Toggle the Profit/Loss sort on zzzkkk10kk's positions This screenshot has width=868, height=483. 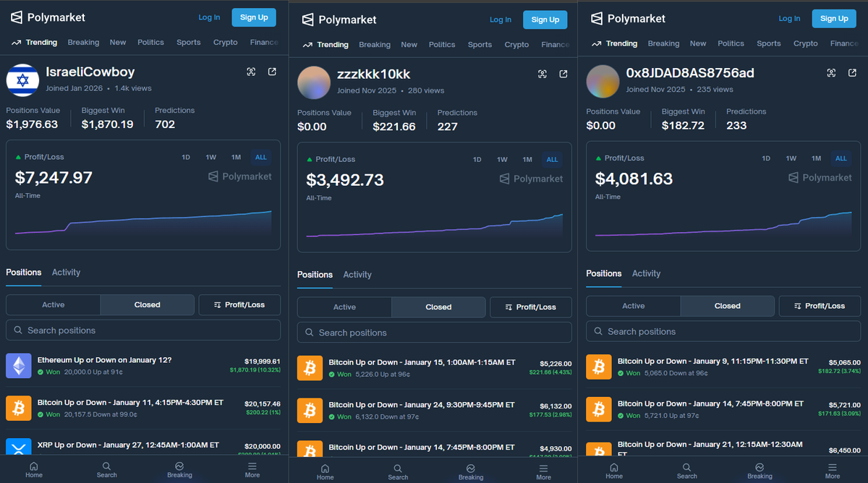530,307
